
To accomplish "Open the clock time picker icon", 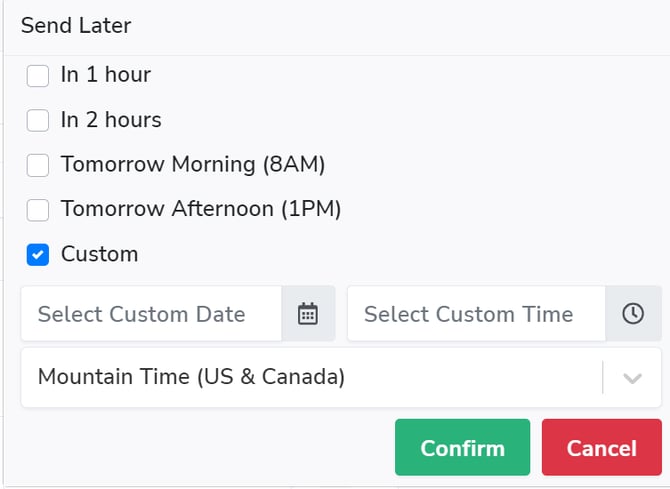I will [633, 314].
